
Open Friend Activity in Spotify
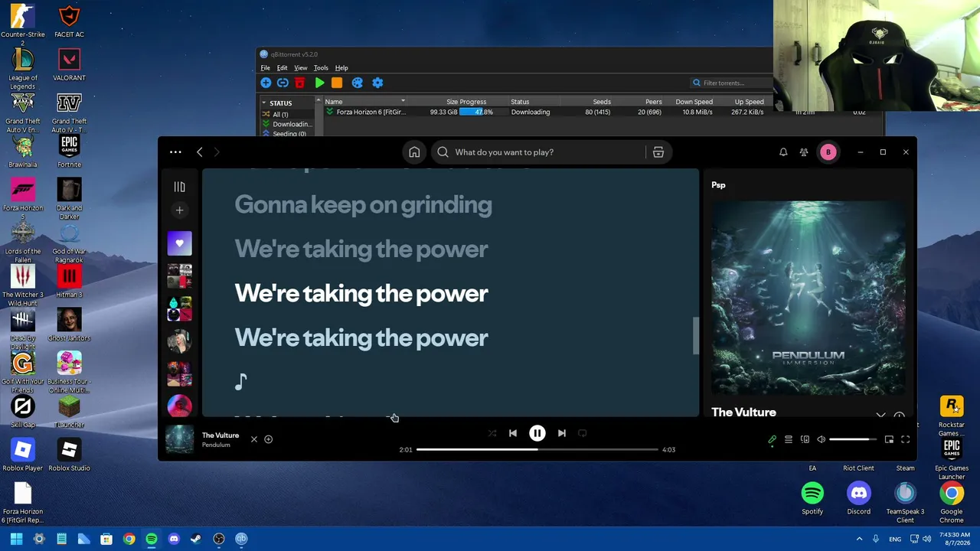point(804,152)
